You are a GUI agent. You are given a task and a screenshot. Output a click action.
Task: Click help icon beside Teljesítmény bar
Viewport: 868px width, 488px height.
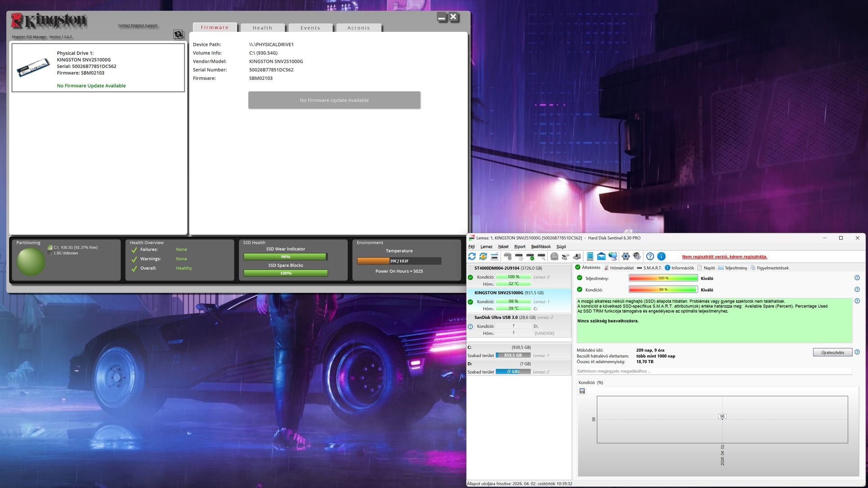click(857, 278)
